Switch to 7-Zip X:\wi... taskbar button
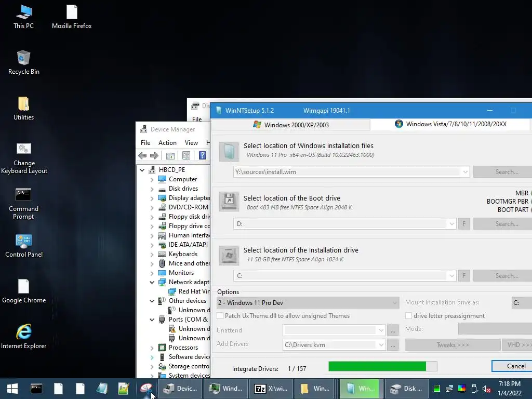The image size is (532, 399). tap(271, 389)
